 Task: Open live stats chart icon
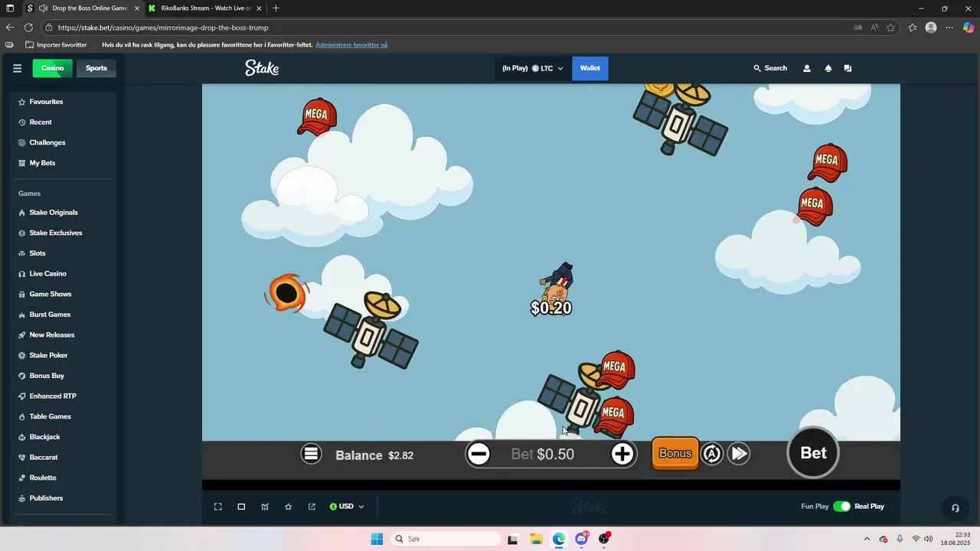coord(265,507)
